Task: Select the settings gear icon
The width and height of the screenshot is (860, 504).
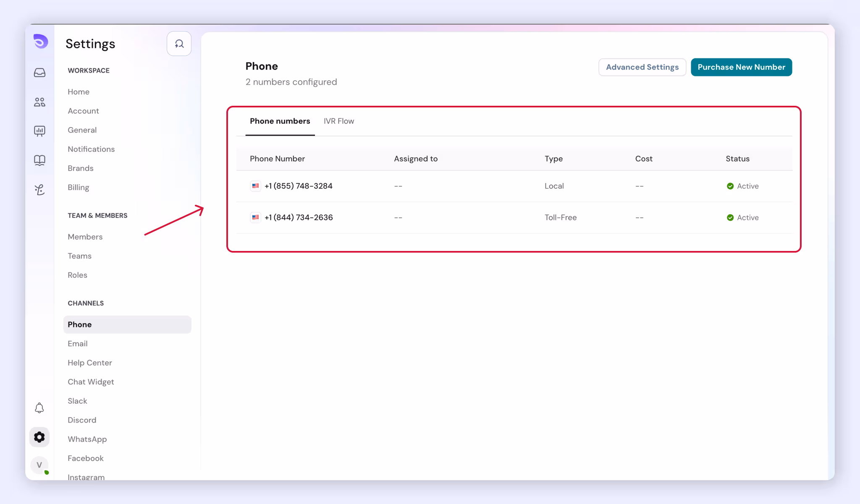Action: click(39, 437)
